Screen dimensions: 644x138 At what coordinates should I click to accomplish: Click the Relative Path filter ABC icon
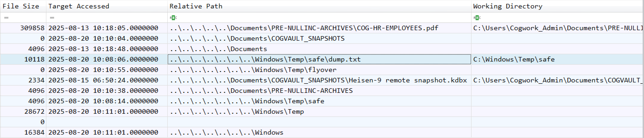173,18
